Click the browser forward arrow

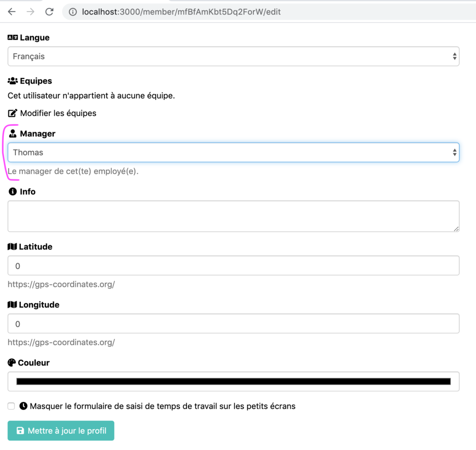pyautogui.click(x=31, y=12)
